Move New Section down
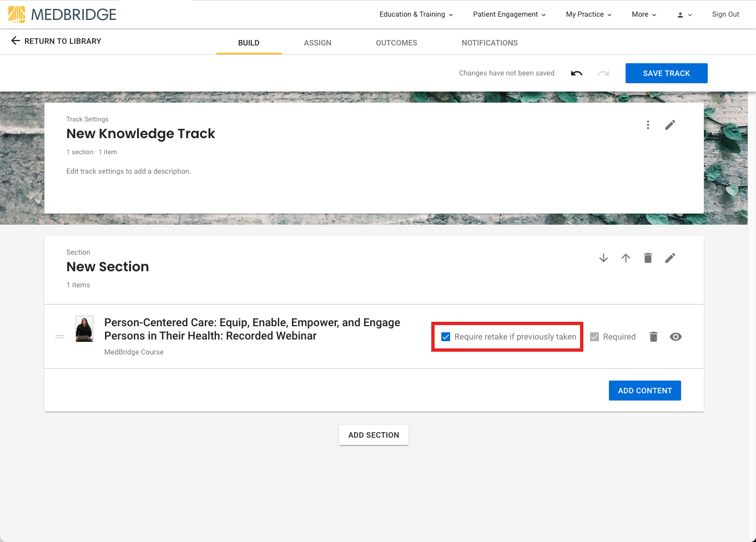The height and width of the screenshot is (542, 756). click(603, 258)
